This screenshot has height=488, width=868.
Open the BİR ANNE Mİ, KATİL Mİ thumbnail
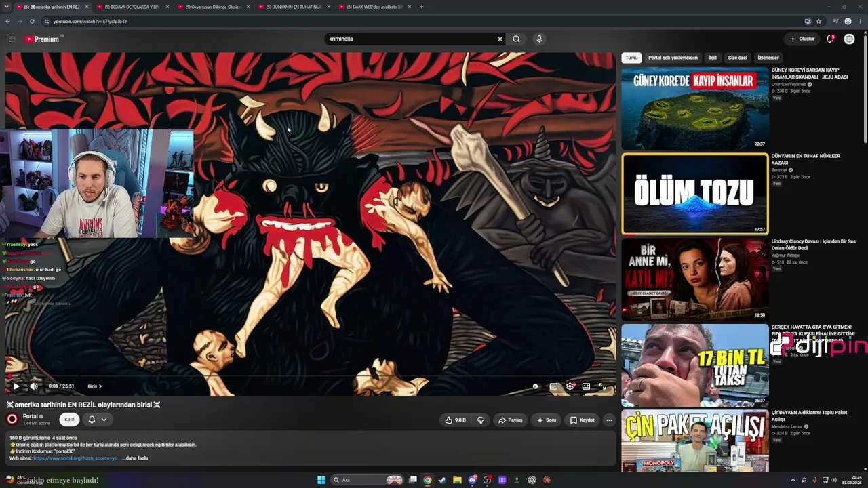[x=695, y=279]
